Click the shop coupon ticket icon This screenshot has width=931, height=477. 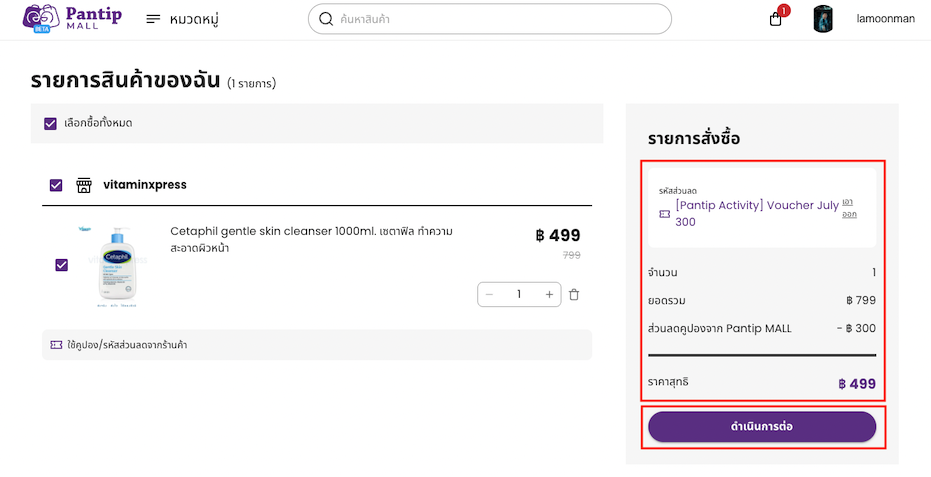pyautogui.click(x=56, y=345)
